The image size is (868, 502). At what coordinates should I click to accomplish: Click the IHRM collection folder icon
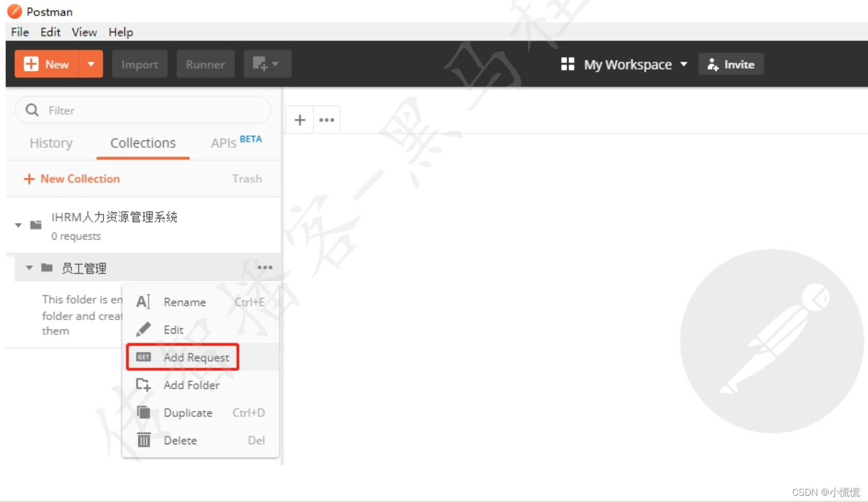click(x=36, y=225)
